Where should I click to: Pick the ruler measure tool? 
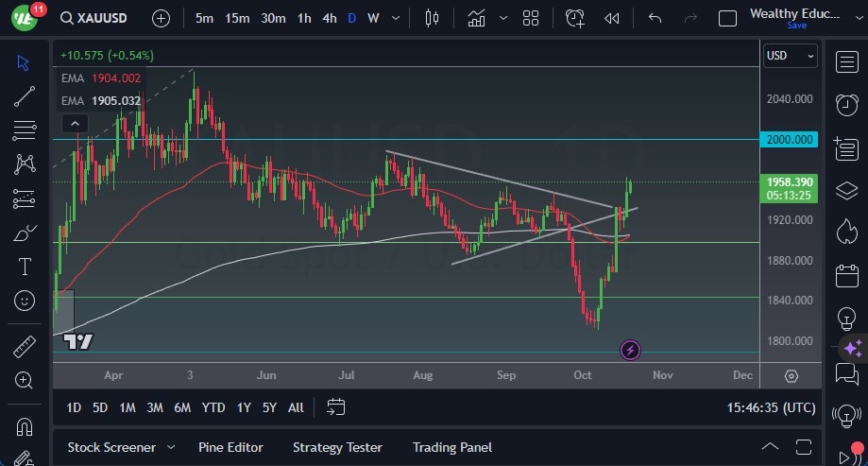(x=25, y=347)
